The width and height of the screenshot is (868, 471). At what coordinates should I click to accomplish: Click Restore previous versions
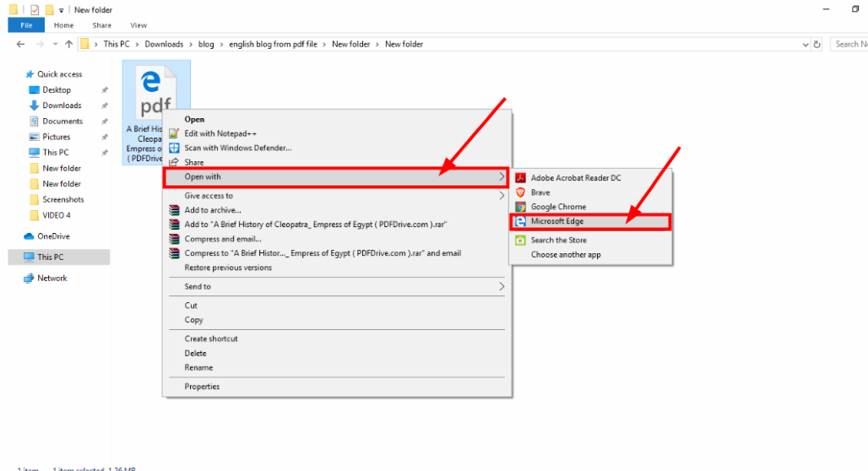228,268
